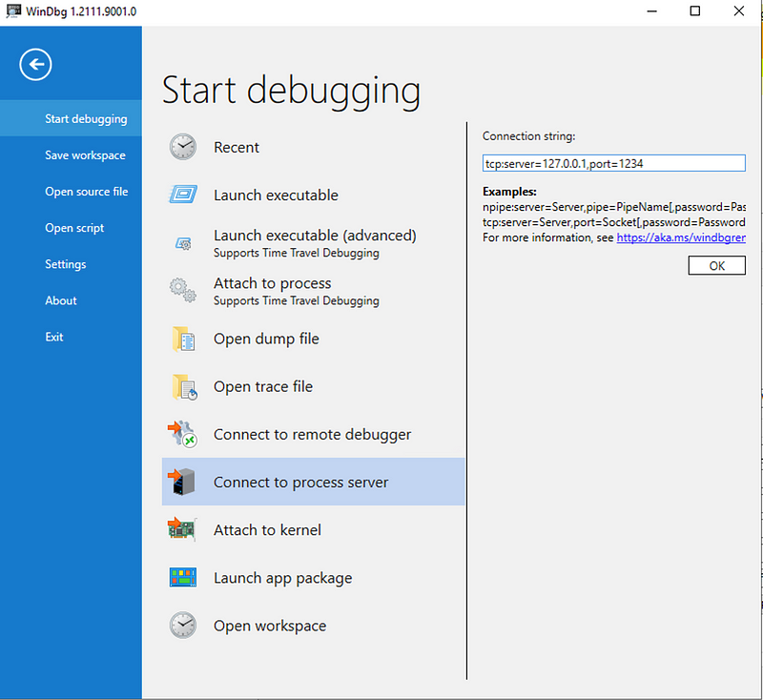Choose Attach to process text
This screenshot has height=700, width=763.
click(x=273, y=283)
